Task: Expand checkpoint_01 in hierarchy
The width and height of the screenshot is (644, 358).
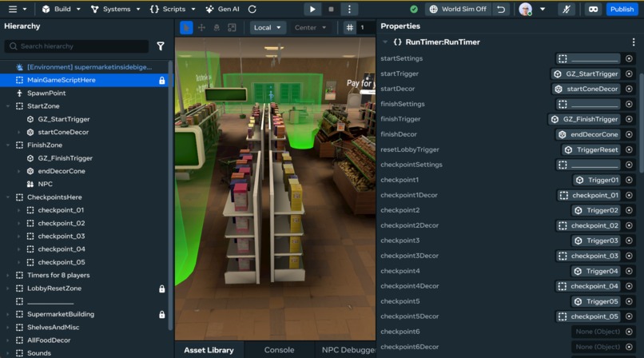Action: [x=18, y=210]
